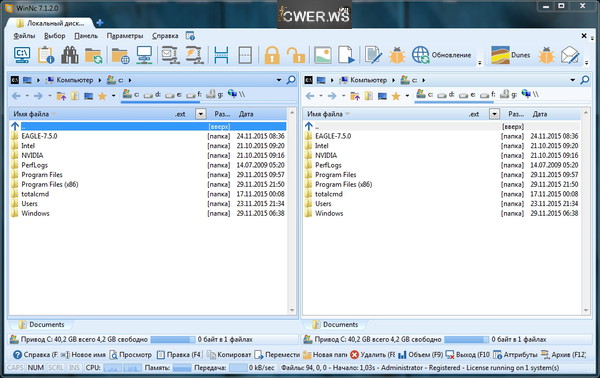Switch right panel to drive g:
This screenshot has width=600, height=378.
[509, 94]
